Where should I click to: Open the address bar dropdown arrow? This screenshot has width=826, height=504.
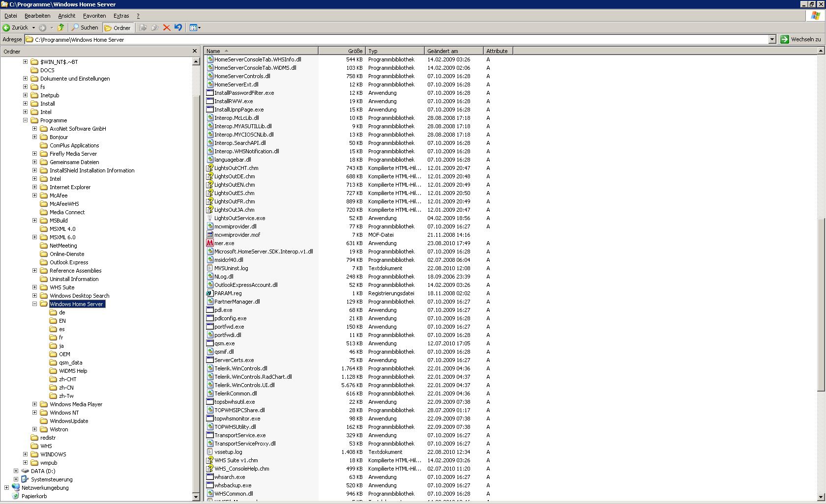coord(772,39)
